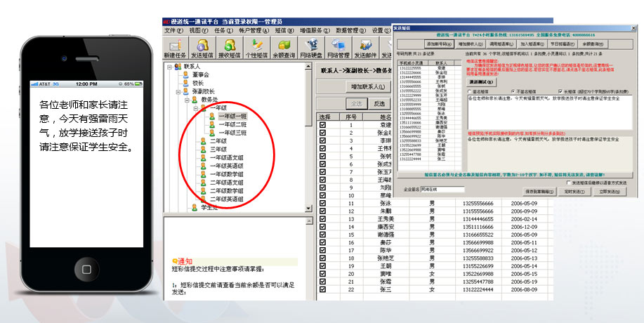644x323 pixels.
Task: Collapse the 联系人 root tree node
Action: tap(167, 67)
